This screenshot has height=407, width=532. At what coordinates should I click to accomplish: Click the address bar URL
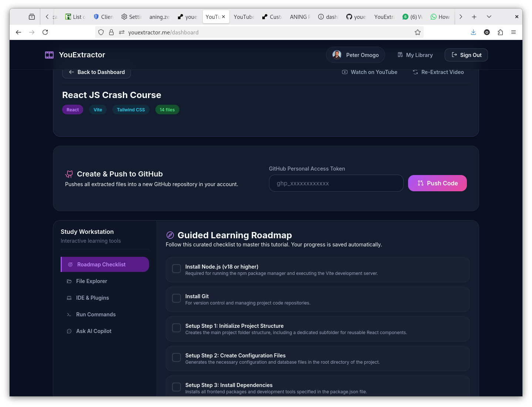coord(163,33)
